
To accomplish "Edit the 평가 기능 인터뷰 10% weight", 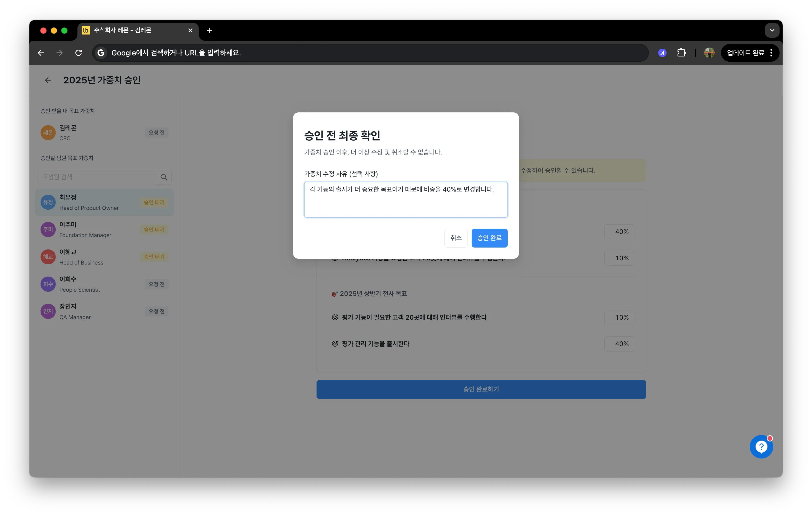I will (619, 318).
